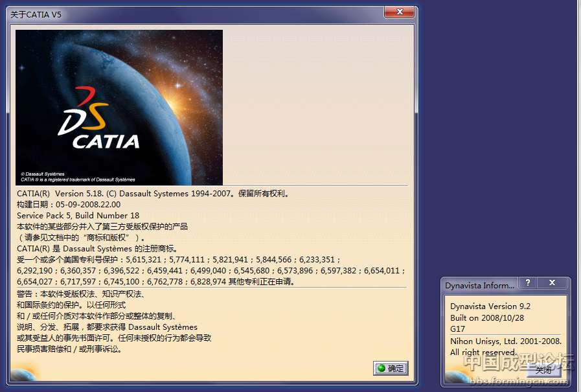Click the 构建日期 build date line
This screenshot has width=581, height=392.
point(68,204)
